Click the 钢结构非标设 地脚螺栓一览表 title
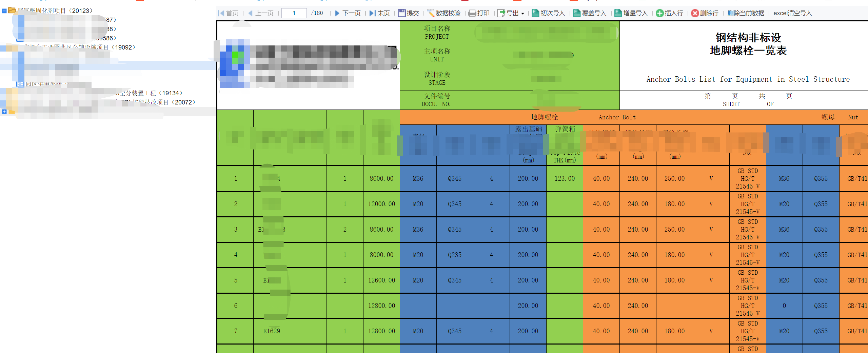The width and height of the screenshot is (868, 353). (748, 44)
